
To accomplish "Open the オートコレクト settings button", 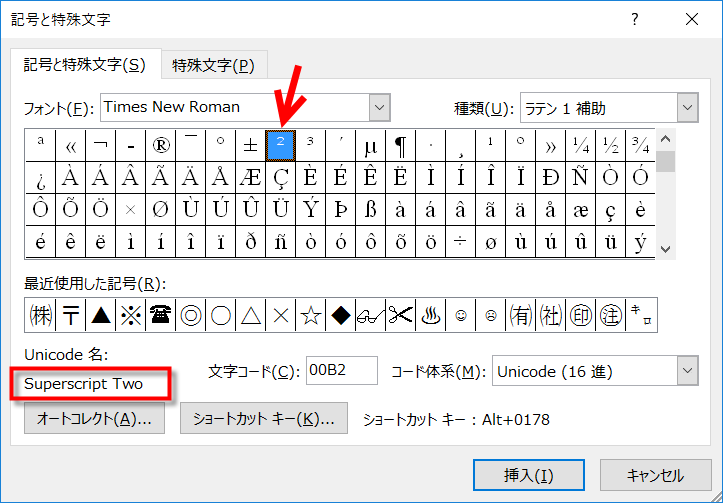I will [x=94, y=419].
